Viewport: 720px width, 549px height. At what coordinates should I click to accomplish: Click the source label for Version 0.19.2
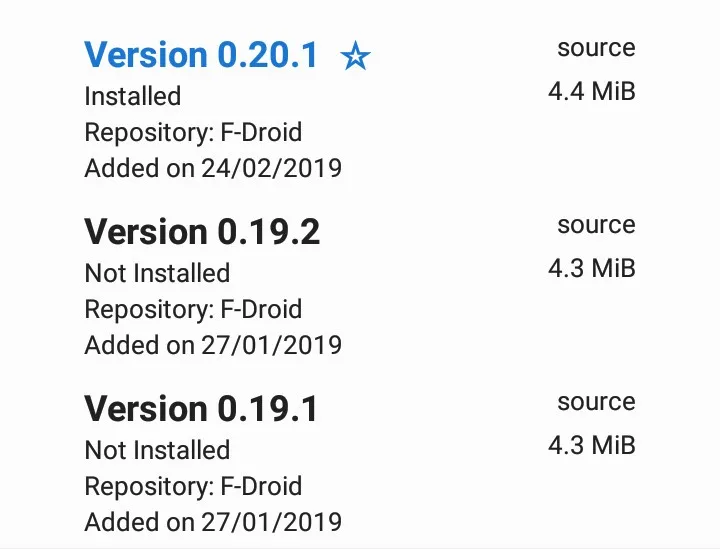[596, 225]
